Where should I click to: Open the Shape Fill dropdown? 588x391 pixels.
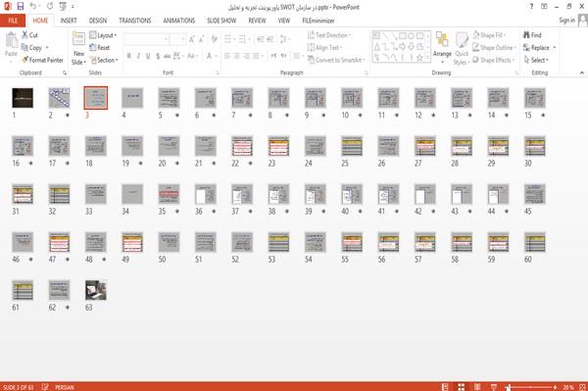(x=489, y=35)
